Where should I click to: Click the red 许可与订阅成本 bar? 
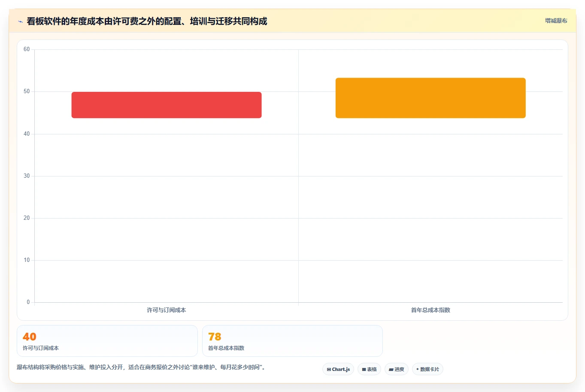[167, 105]
